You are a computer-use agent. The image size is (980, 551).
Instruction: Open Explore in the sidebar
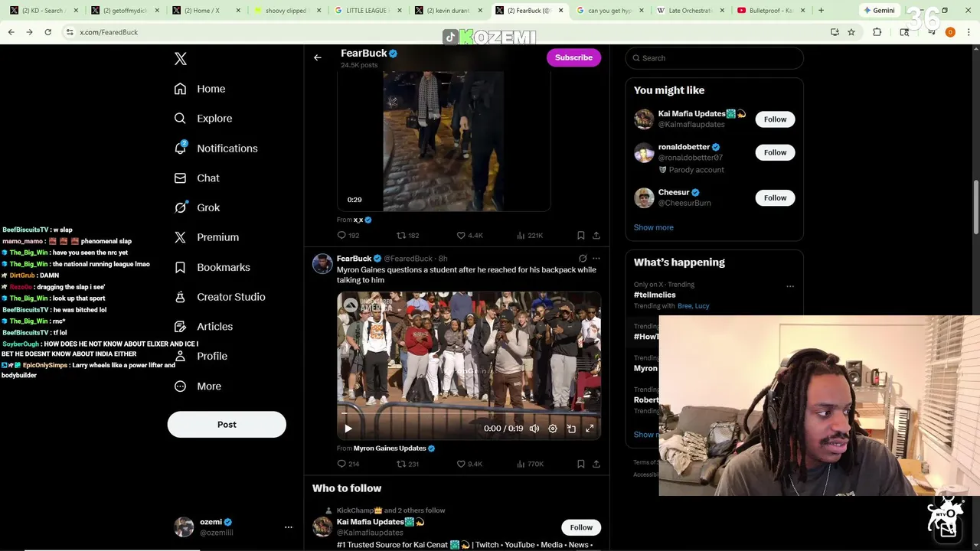[x=203, y=119]
